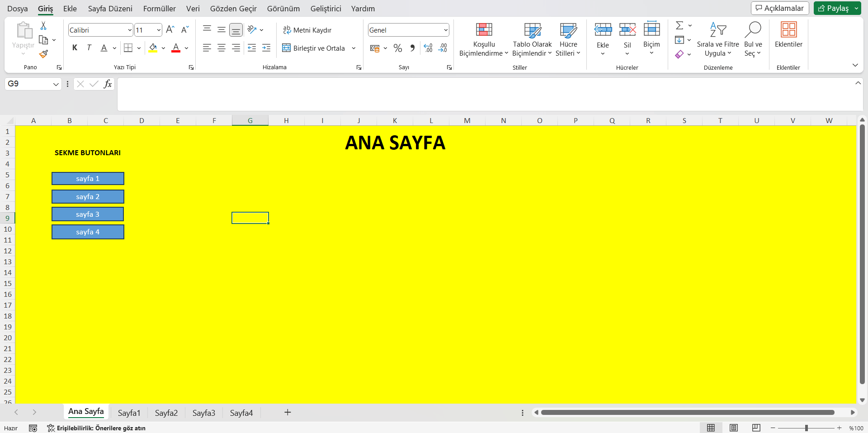This screenshot has width=868, height=433.
Task: Click the increase decimal icon
Action: tap(428, 48)
